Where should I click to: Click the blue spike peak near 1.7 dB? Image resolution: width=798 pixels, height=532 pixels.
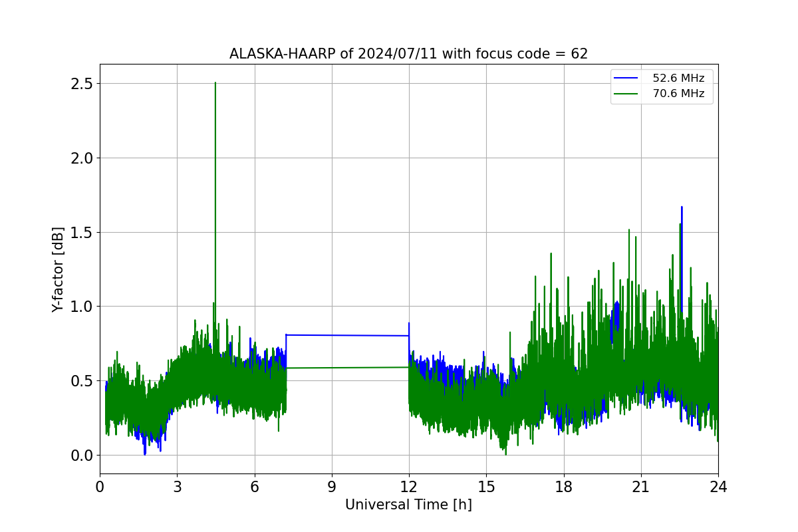682,207
